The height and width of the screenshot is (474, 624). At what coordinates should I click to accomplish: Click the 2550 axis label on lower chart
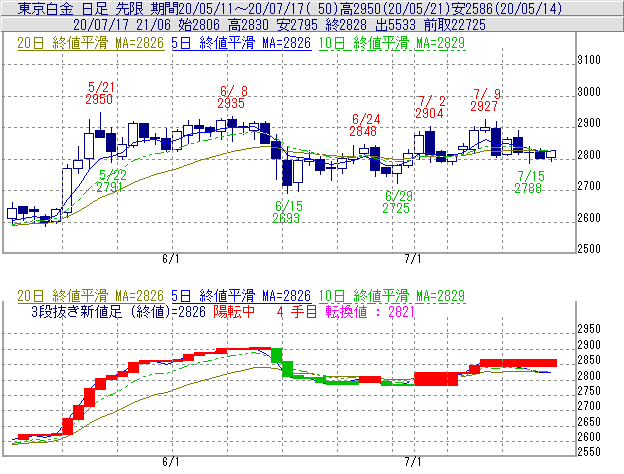(589, 452)
